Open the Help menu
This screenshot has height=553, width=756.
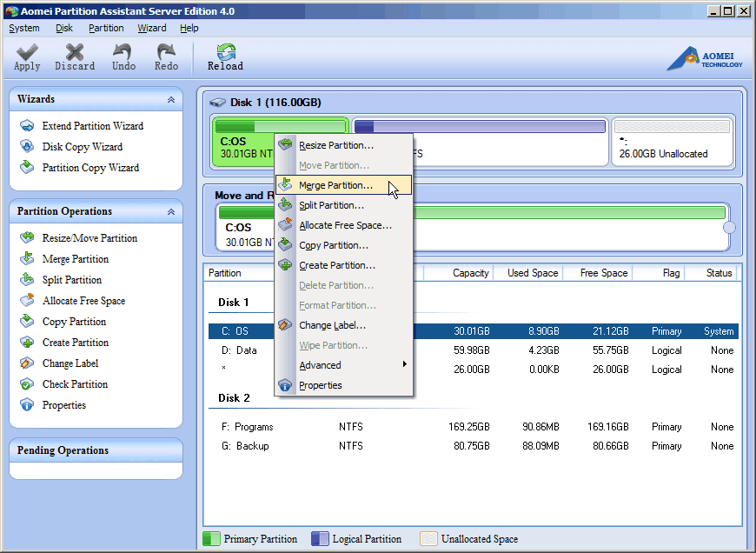point(189,28)
